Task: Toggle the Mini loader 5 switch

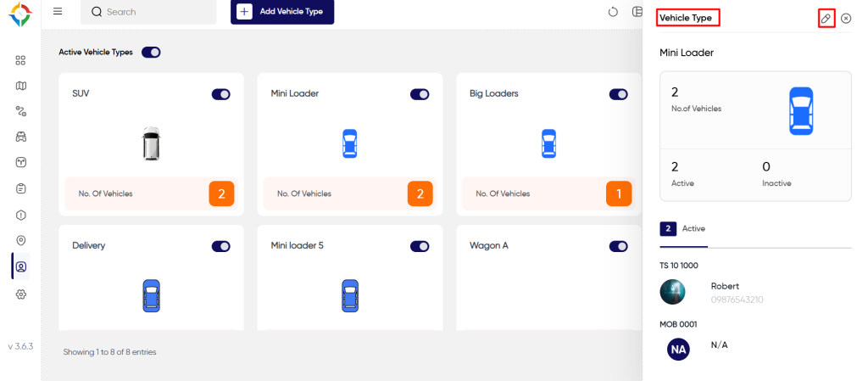Action: coord(420,246)
